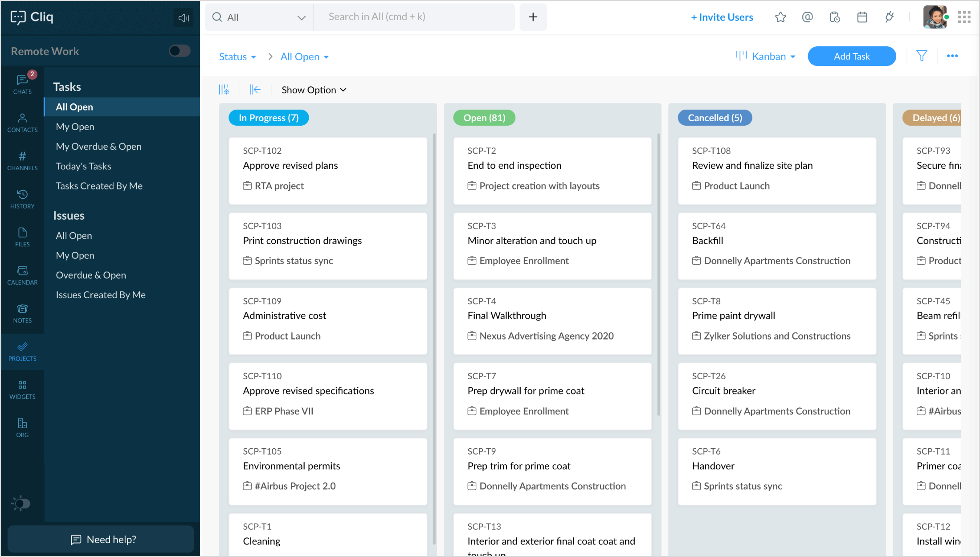
Task: Expand the Show Option dropdown
Action: [314, 90]
